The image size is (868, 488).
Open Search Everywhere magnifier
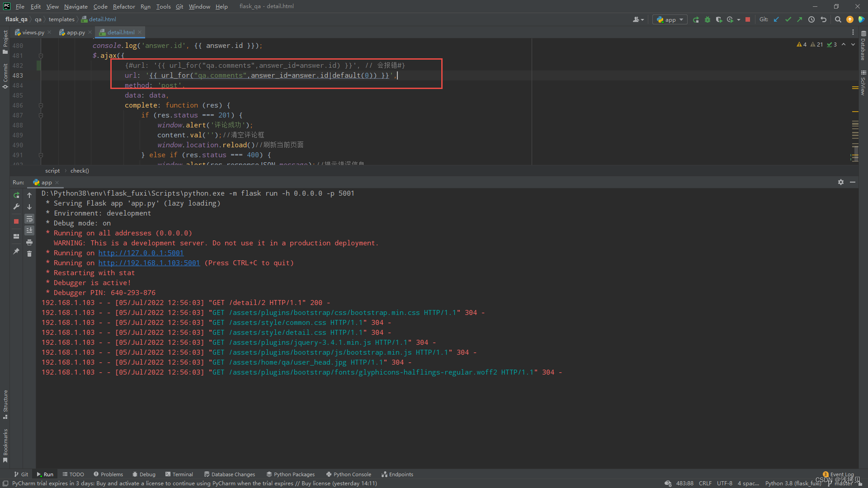click(838, 19)
